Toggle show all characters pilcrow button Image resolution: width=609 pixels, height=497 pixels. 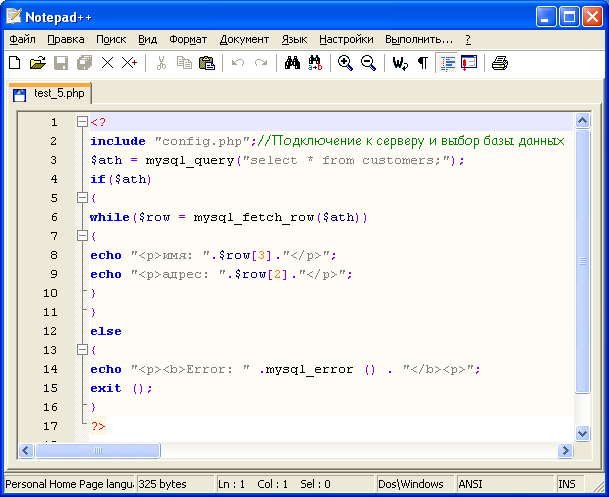[422, 63]
